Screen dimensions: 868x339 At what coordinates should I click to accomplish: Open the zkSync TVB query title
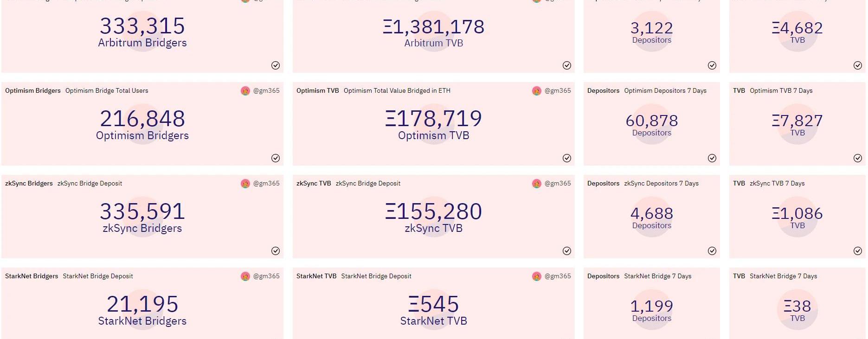coord(314,184)
